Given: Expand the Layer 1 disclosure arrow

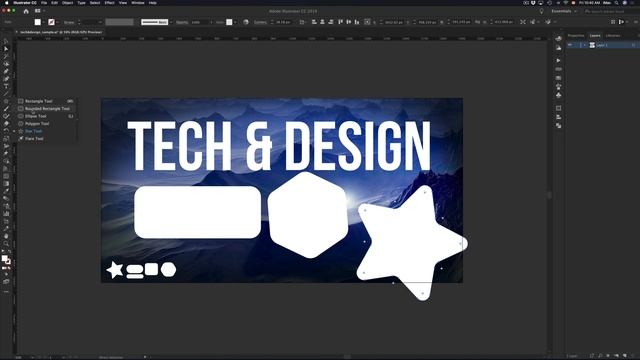Looking at the screenshot, I should (x=584, y=45).
